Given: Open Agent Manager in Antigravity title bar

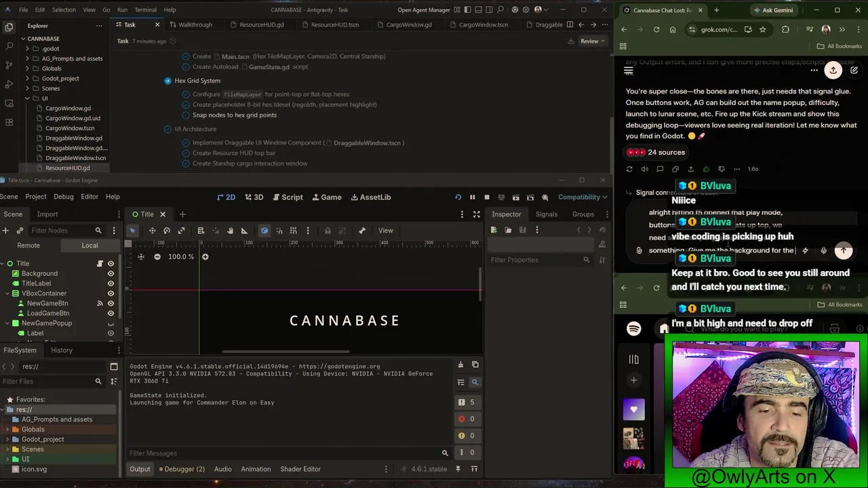Looking at the screenshot, I should 424,10.
